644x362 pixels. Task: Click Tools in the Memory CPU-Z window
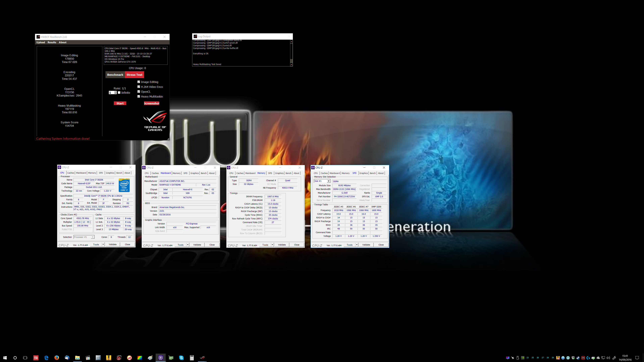point(265,245)
